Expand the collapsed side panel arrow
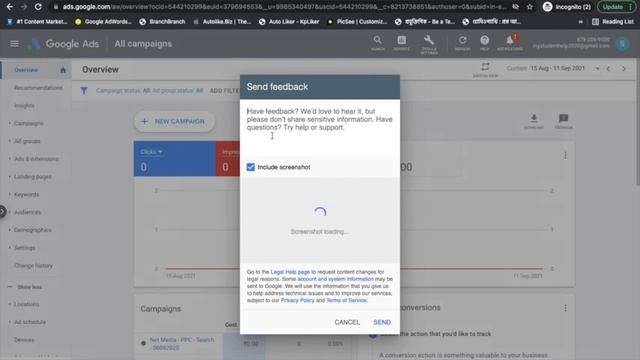Screen dimensions: 640x360 click(x=3, y=211)
